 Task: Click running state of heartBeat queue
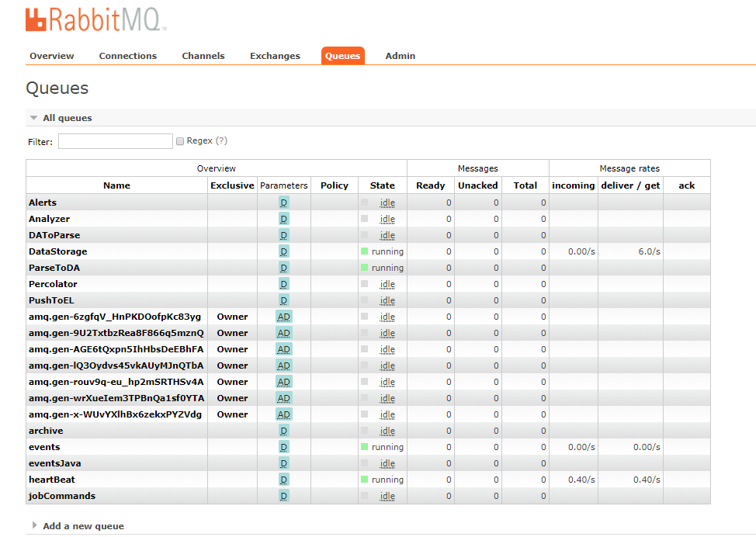pyautogui.click(x=387, y=480)
